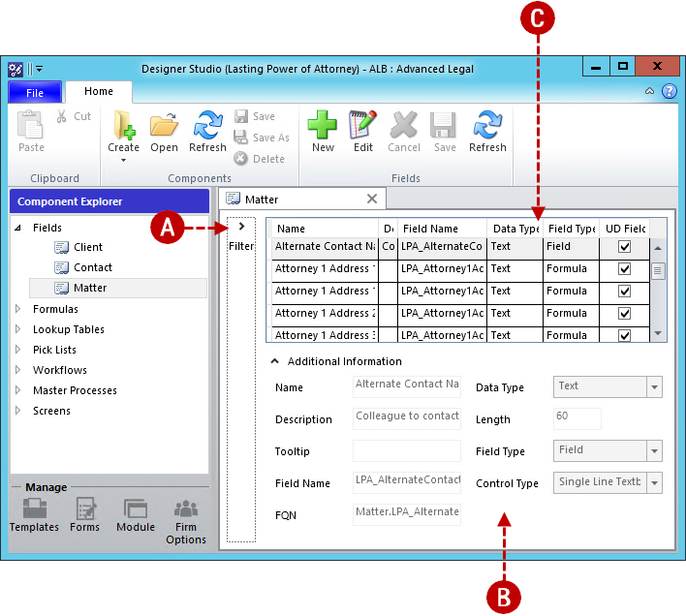Collapse the Additional Information section

coord(274,361)
